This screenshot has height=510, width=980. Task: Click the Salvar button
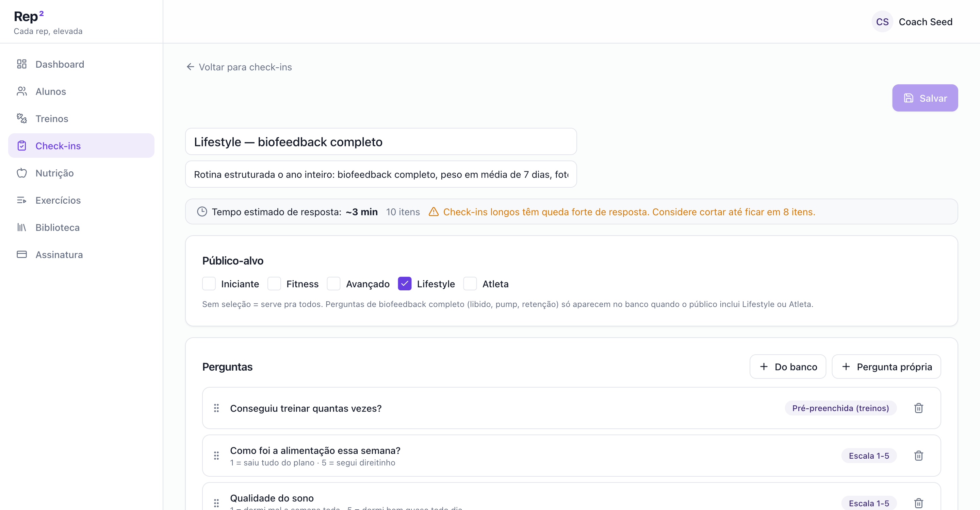coord(925,98)
